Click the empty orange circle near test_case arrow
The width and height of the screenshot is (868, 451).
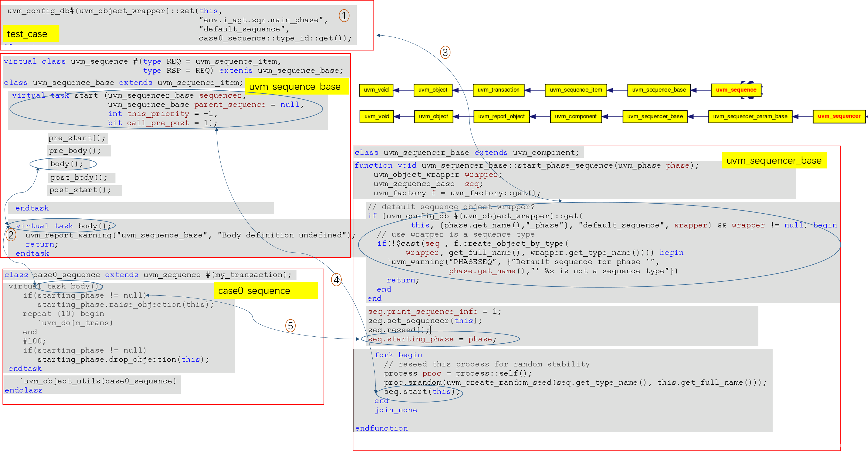pyautogui.click(x=445, y=52)
